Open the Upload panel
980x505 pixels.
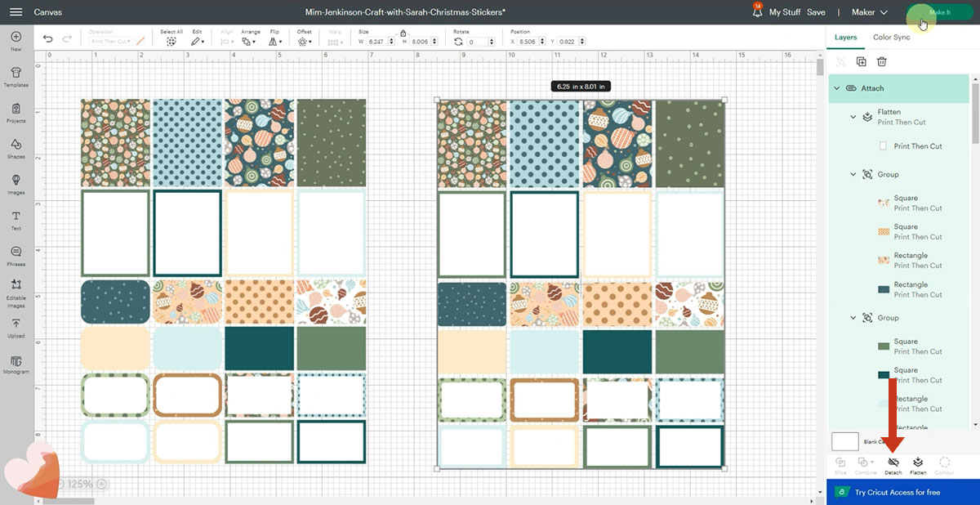coord(16,327)
